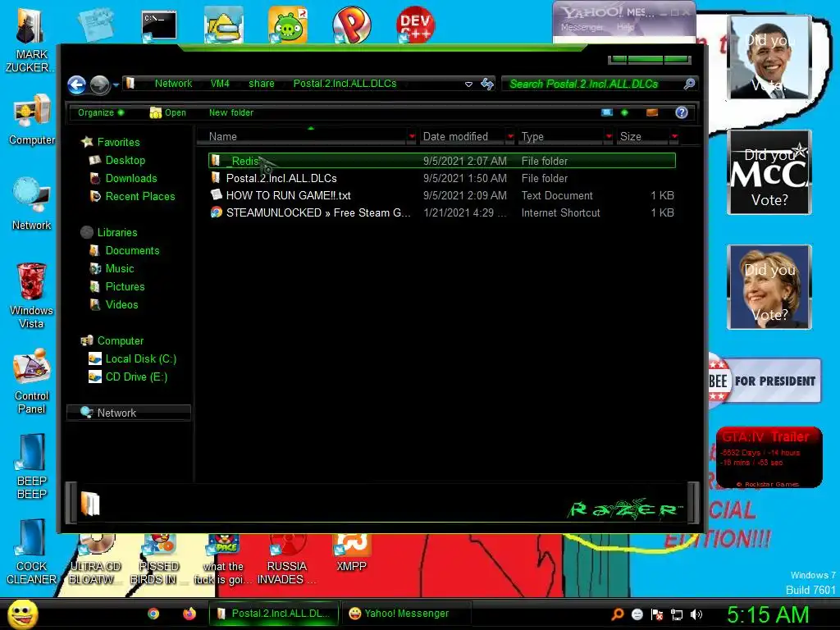840x630 pixels.
Task: Select Libraries in the navigation pane
Action: (x=109, y=232)
